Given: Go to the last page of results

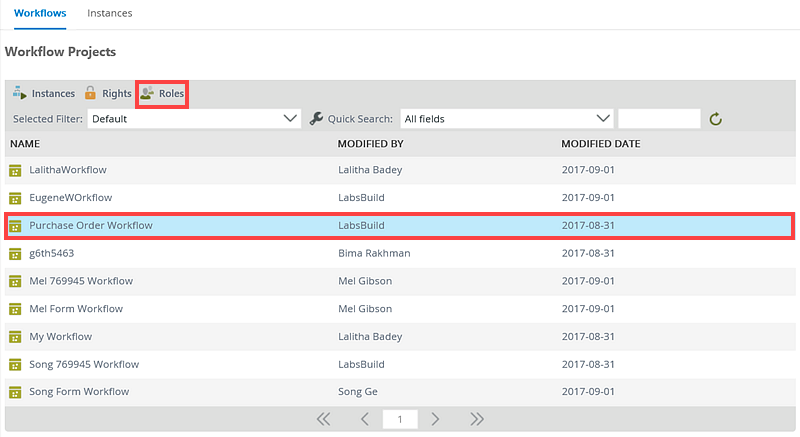Looking at the screenshot, I should pyautogui.click(x=477, y=419).
